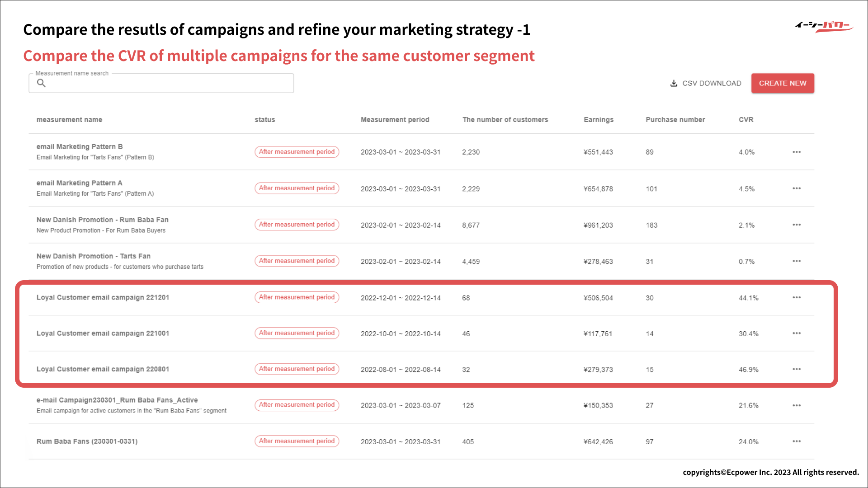
Task: Open three-dot menu for Tarts Fan promotion
Action: tap(797, 261)
